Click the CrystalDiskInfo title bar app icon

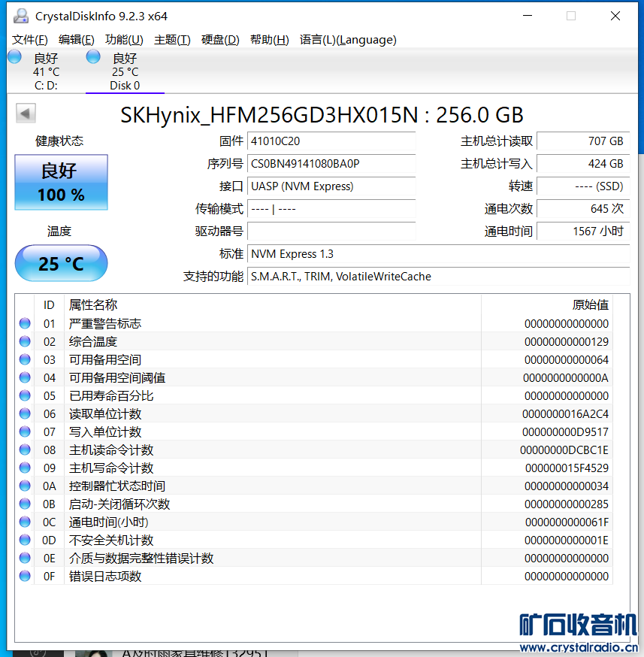pyautogui.click(x=21, y=16)
